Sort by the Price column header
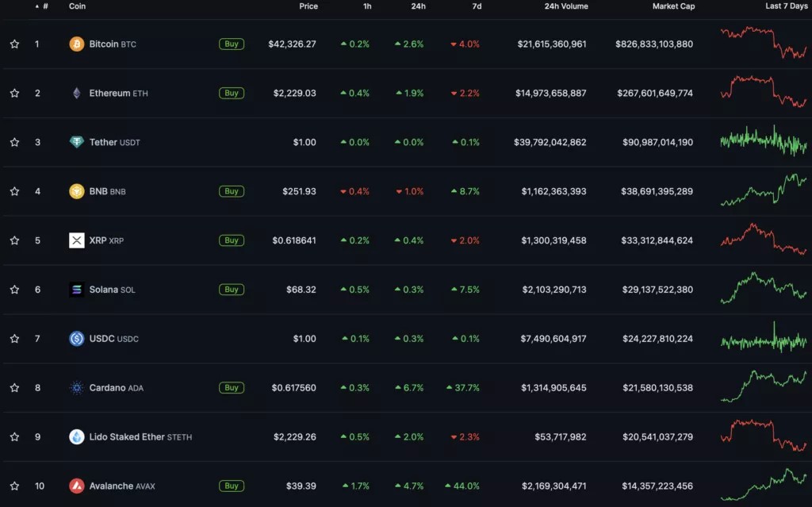Viewport: 812px width, 507px height. click(x=308, y=6)
